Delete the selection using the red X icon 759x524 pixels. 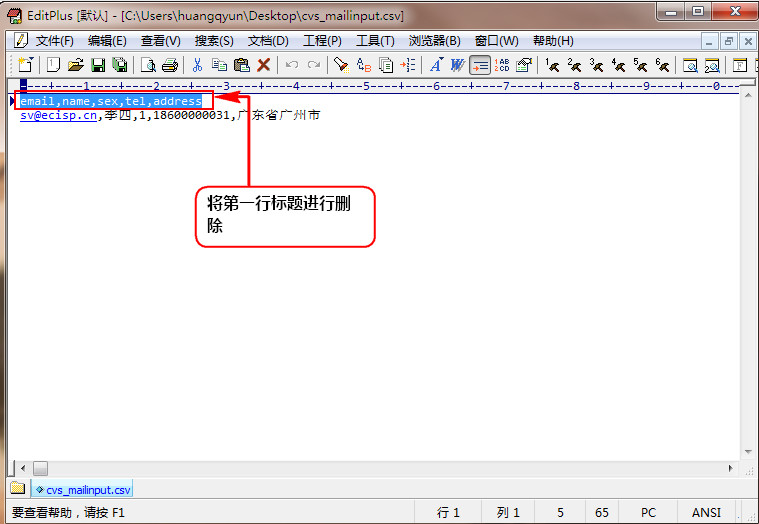[x=264, y=65]
